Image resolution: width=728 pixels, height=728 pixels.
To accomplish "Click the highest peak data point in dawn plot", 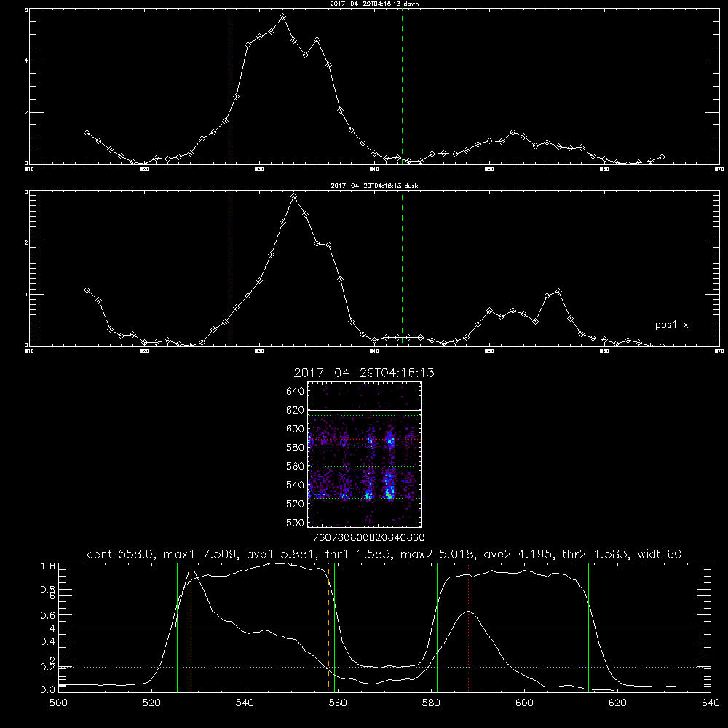I will (282, 16).
